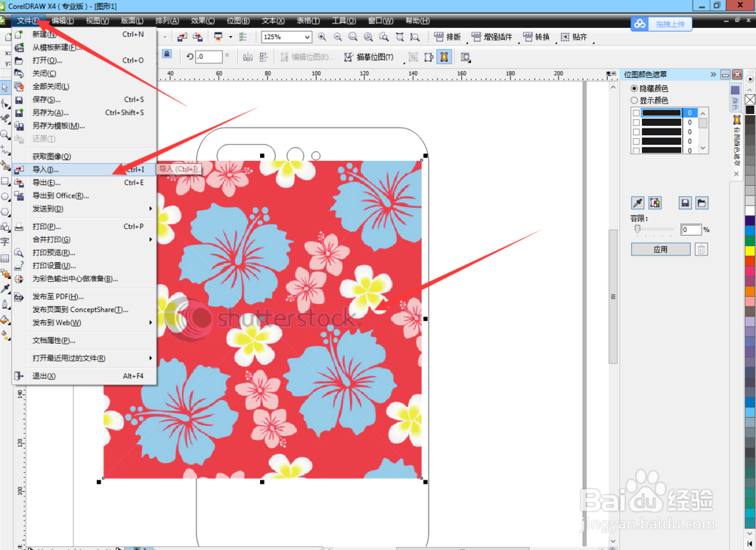Screen dimensions: 756x550
Task: Save the color mask with disk icon
Action: [685, 202]
